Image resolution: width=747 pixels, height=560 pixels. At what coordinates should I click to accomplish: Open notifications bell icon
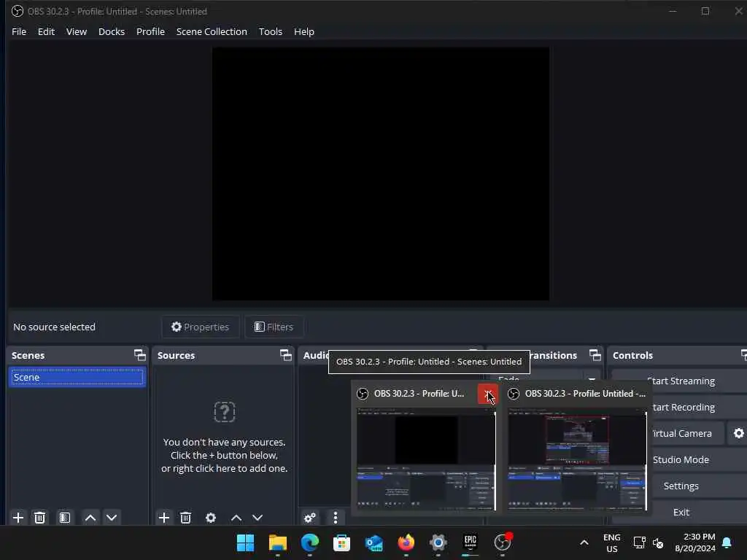click(x=727, y=542)
